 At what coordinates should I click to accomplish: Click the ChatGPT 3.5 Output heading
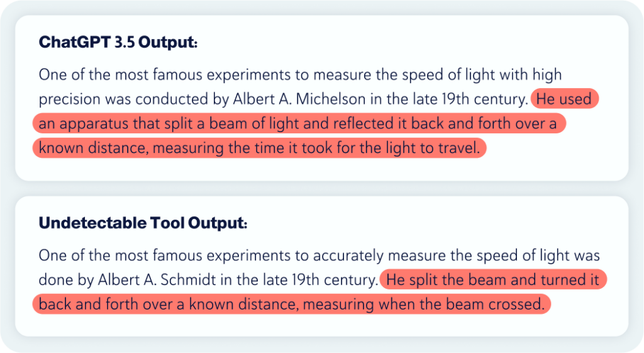click(x=118, y=42)
